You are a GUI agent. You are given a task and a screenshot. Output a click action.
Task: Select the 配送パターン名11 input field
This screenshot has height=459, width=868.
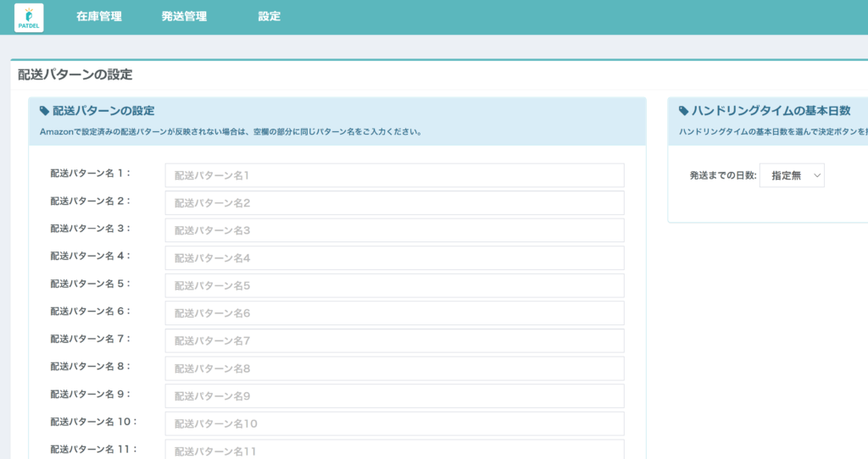click(x=394, y=450)
